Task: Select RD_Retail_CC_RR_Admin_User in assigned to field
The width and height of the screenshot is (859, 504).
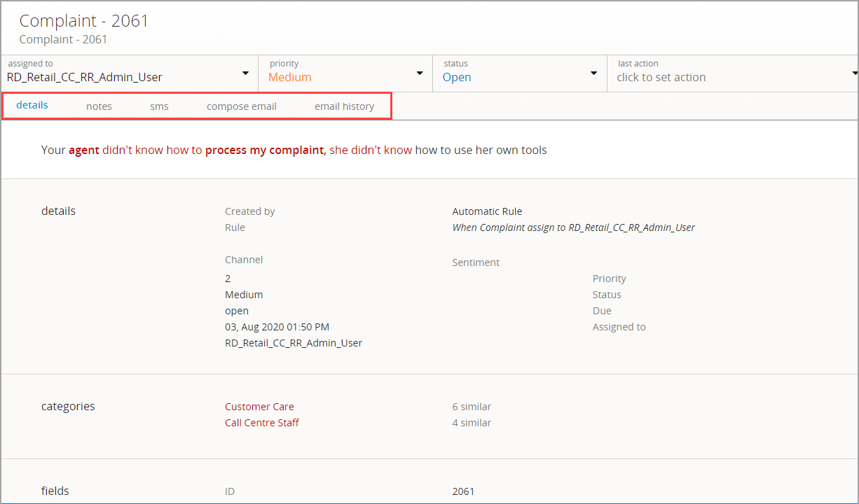Action: pyautogui.click(x=85, y=78)
